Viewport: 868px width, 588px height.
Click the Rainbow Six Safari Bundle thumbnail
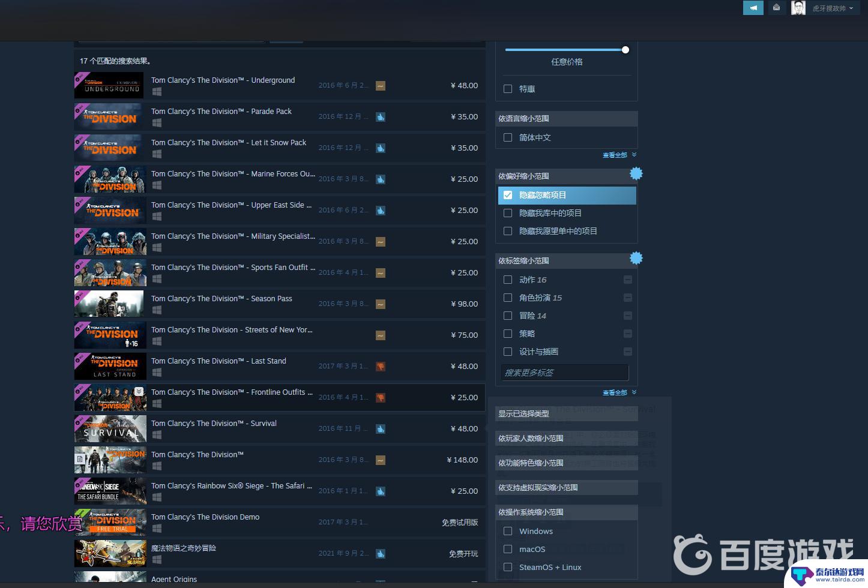110,491
